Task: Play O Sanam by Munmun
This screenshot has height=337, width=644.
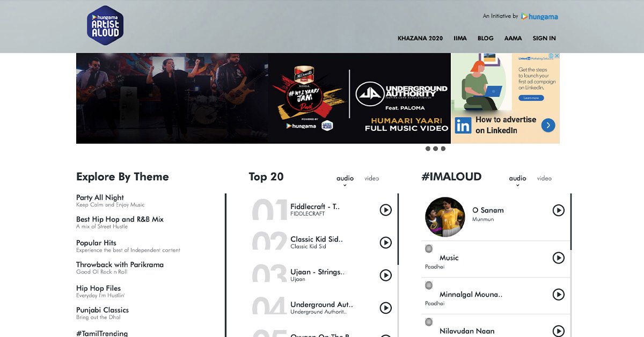Action: (x=559, y=210)
